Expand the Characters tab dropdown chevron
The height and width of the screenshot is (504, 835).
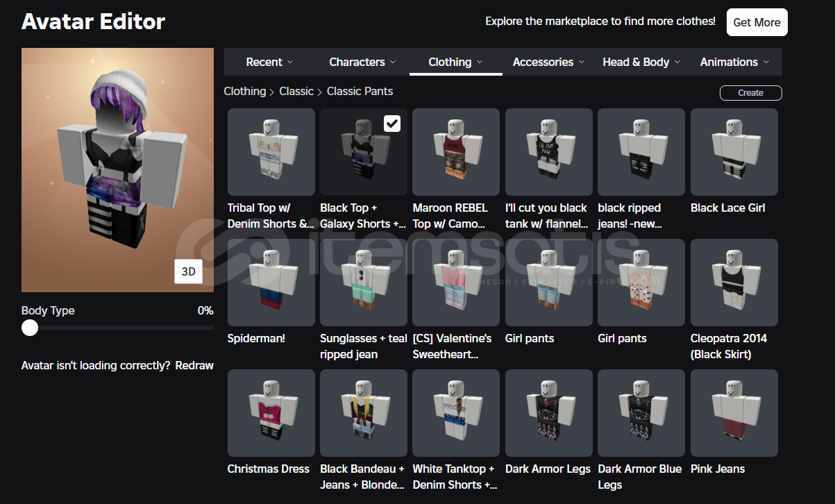pyautogui.click(x=393, y=62)
